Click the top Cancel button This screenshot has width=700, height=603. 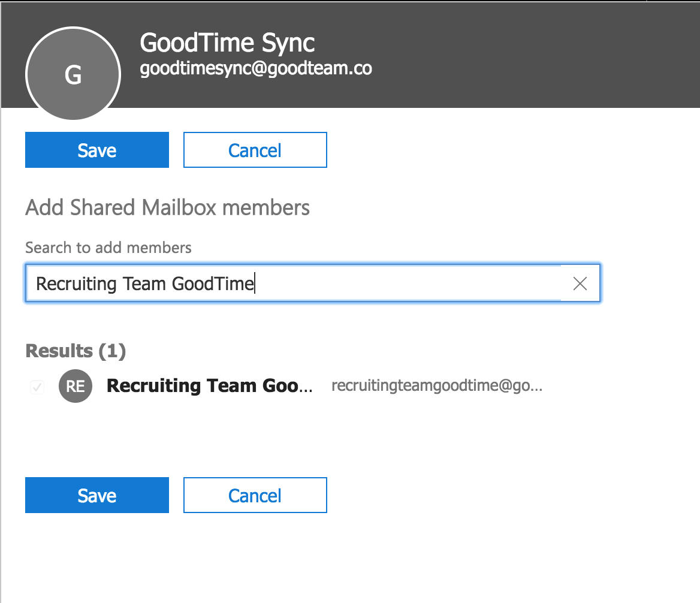(x=255, y=150)
